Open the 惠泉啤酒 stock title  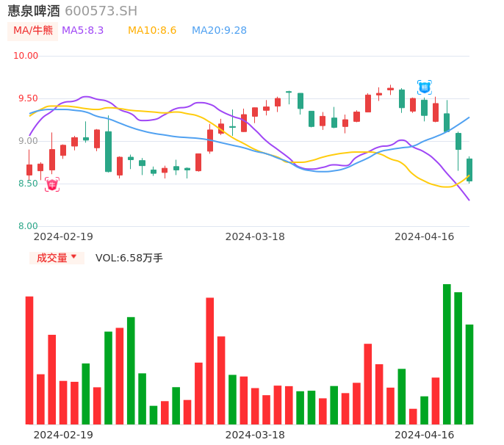pyautogui.click(x=34, y=11)
